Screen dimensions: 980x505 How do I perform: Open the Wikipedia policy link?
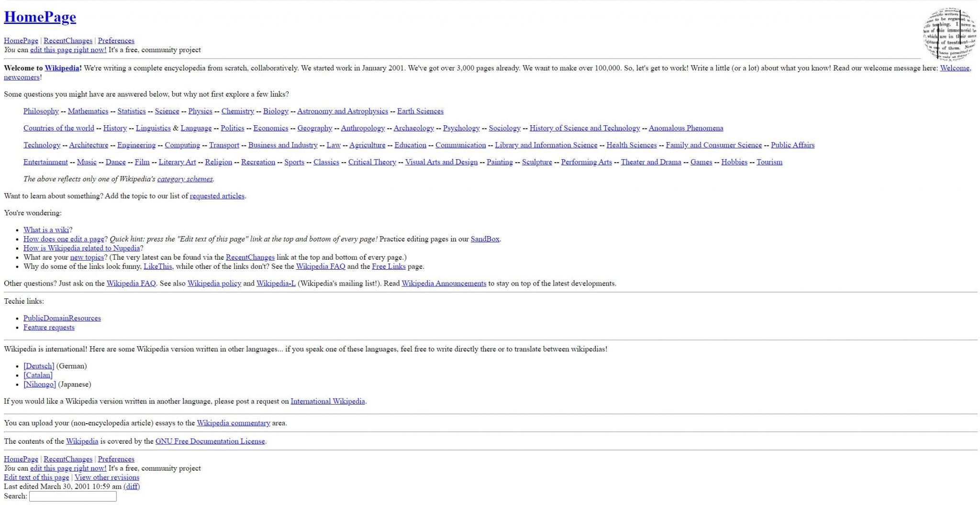click(x=214, y=284)
